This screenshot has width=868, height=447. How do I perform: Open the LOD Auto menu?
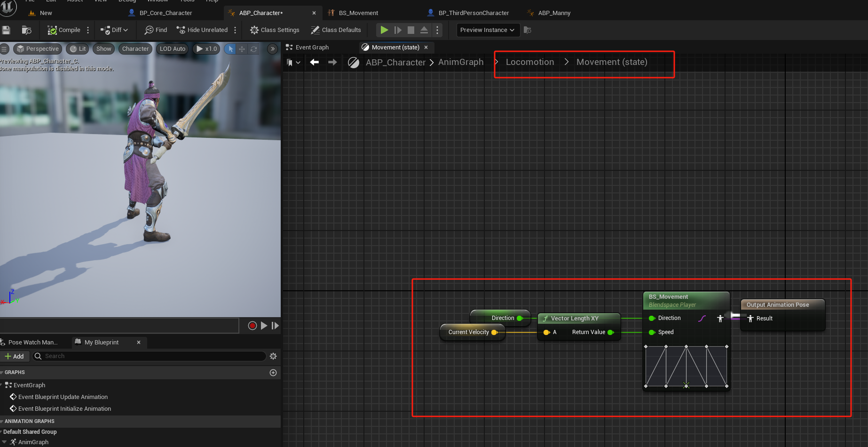(x=173, y=49)
